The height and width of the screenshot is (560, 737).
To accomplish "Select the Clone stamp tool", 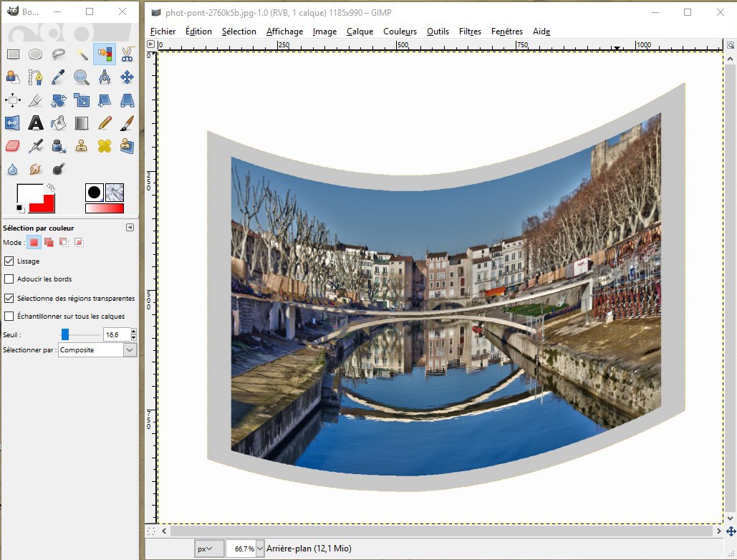I will (82, 146).
